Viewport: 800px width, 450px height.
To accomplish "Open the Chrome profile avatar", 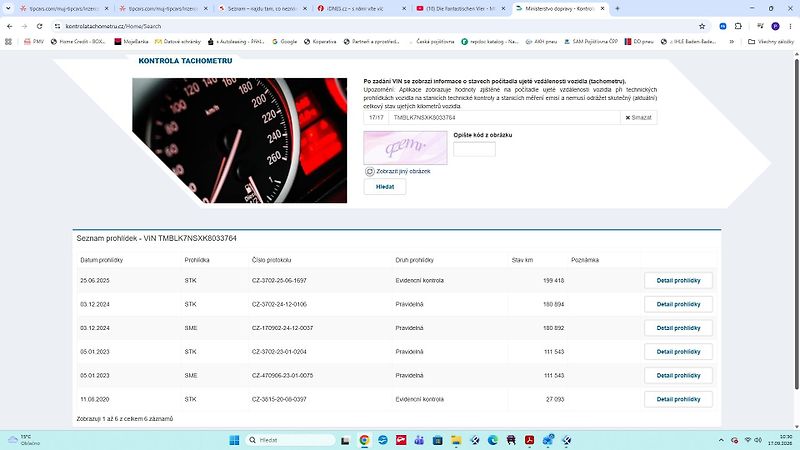I will pos(775,26).
